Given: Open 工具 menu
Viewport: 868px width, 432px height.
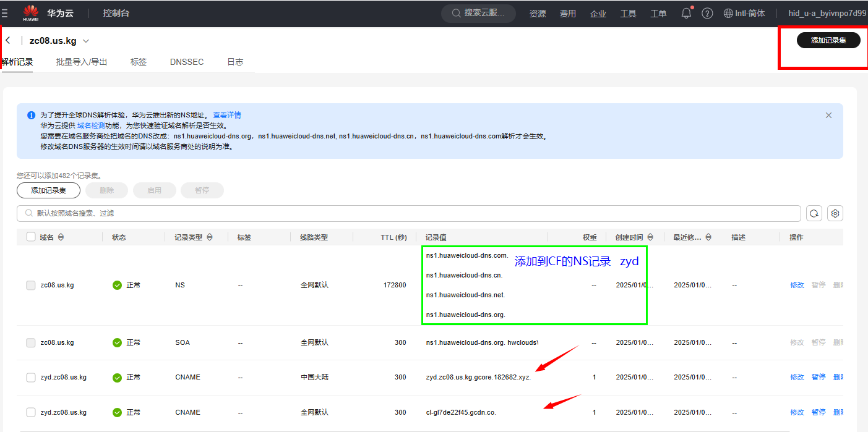Looking at the screenshot, I should coord(629,13).
